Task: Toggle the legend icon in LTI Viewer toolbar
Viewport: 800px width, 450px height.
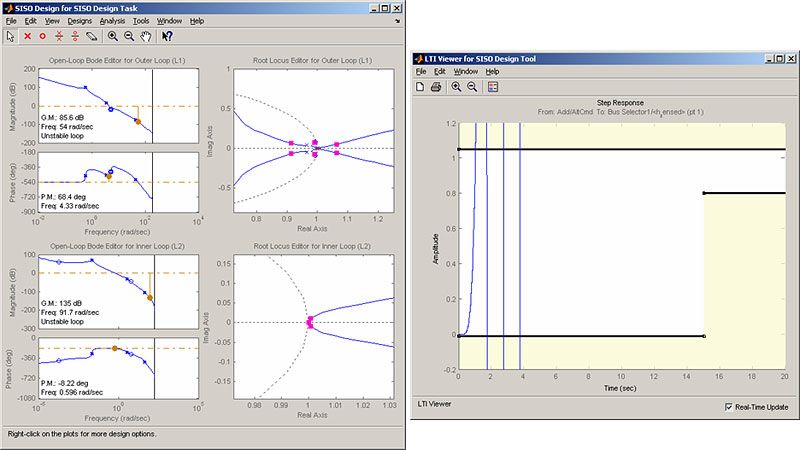Action: click(493, 87)
